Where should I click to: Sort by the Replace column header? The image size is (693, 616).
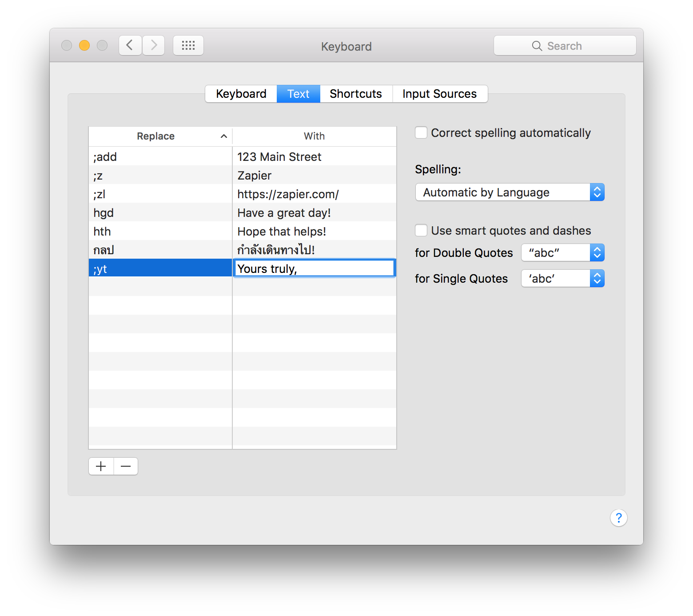click(x=160, y=136)
